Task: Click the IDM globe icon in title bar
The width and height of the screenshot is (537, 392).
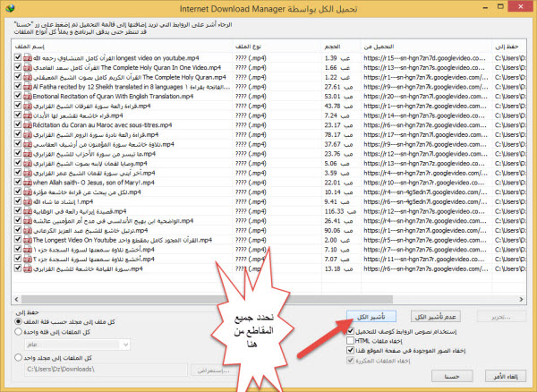Action: pyautogui.click(x=10, y=8)
